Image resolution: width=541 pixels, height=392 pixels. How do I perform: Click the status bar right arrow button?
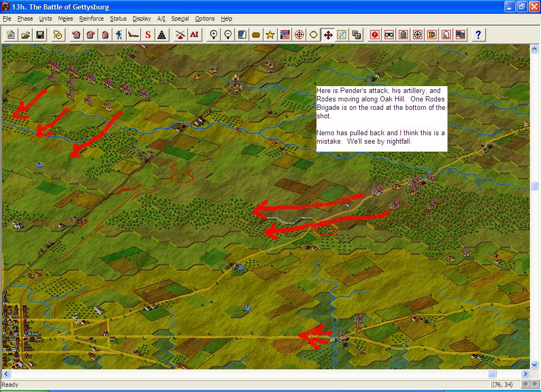point(535,385)
